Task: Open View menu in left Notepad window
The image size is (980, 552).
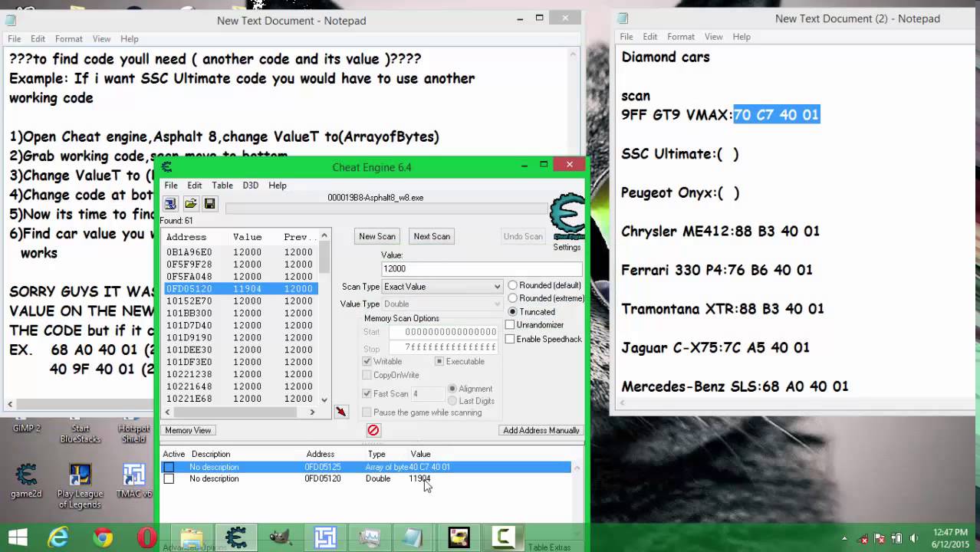Action: 102,39
